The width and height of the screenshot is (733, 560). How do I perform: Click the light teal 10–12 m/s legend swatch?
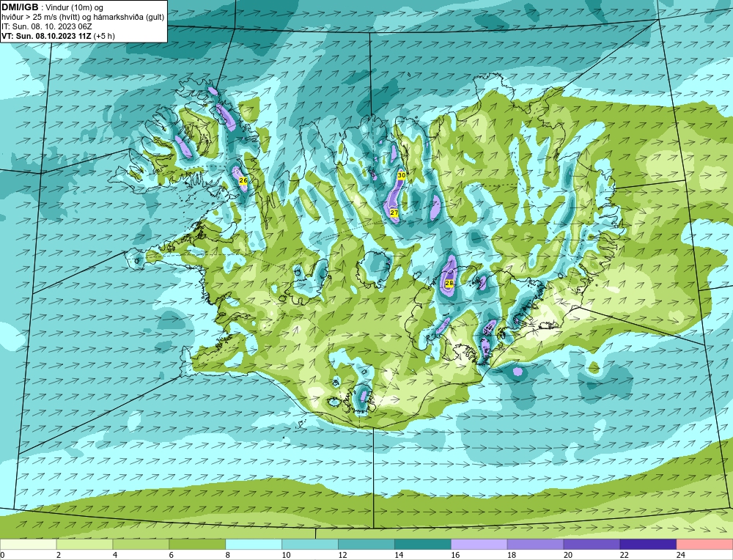coord(310,544)
